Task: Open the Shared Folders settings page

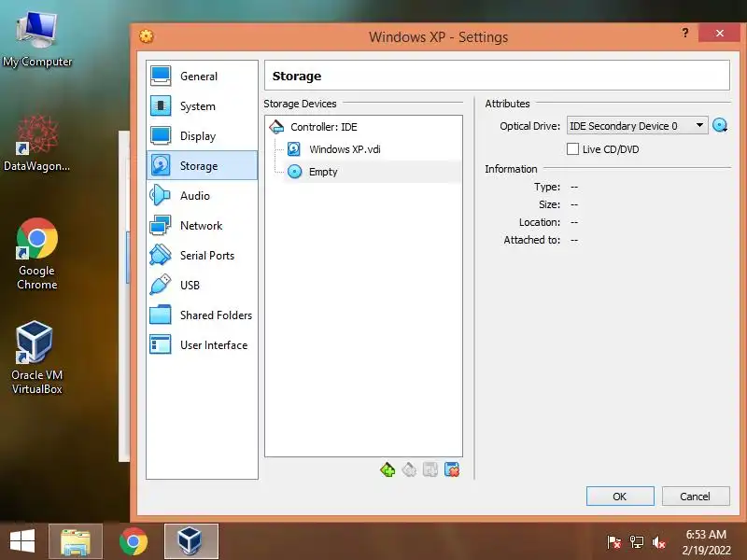Action: [202, 315]
